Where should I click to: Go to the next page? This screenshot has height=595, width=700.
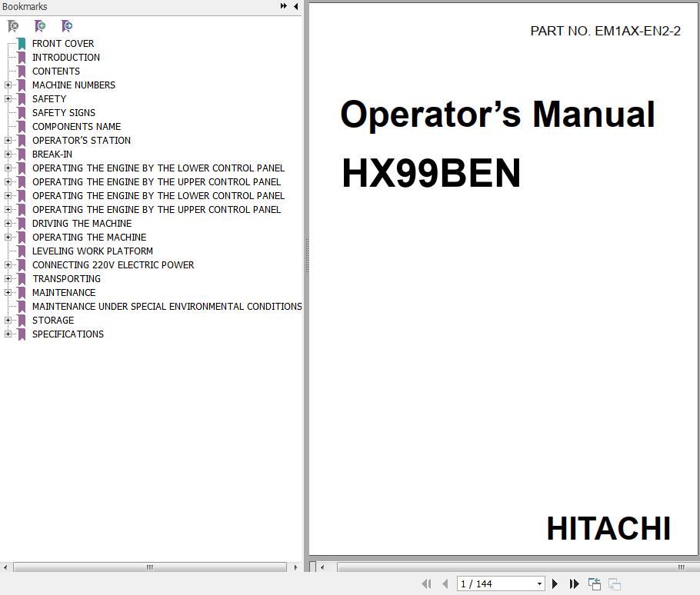point(555,583)
